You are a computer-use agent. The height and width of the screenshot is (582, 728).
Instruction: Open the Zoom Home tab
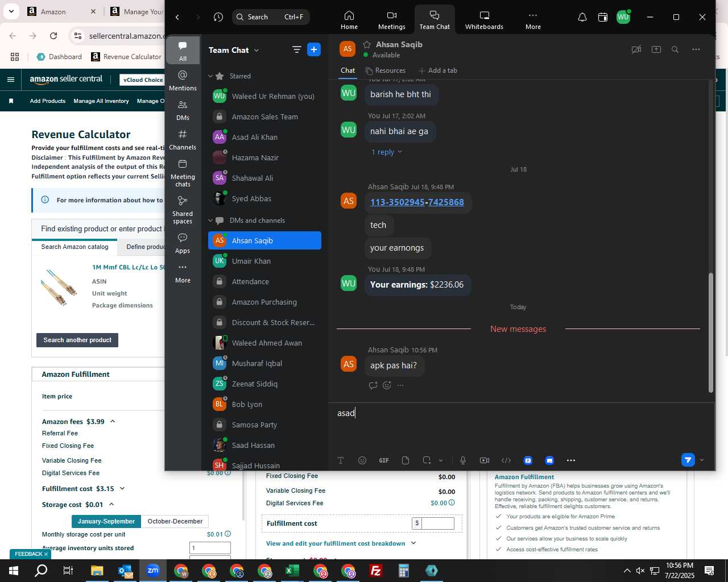click(x=349, y=20)
